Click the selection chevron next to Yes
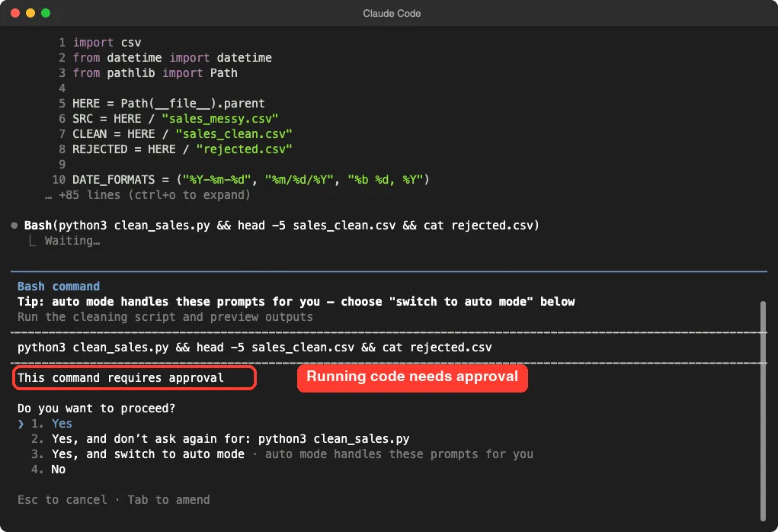 [21, 424]
